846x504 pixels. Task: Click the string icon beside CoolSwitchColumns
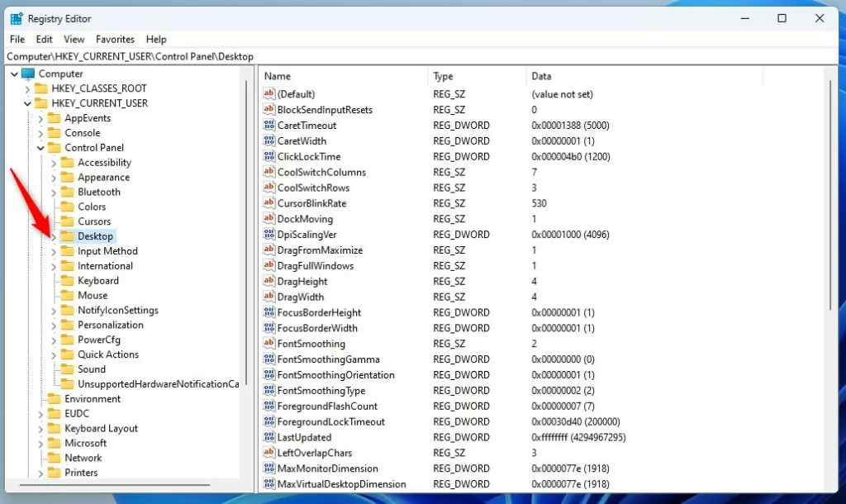point(269,172)
